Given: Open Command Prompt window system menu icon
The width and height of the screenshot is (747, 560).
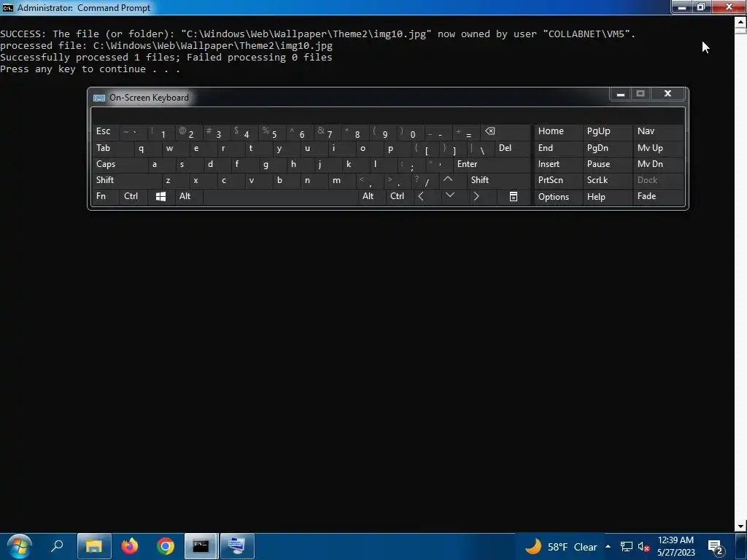Looking at the screenshot, I should [7, 7].
